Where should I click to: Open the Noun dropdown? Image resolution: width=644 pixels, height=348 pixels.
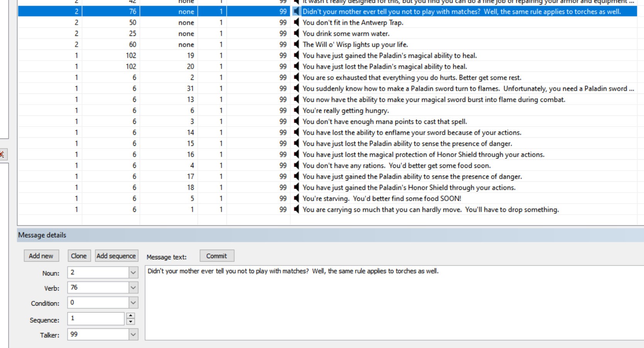tap(133, 272)
